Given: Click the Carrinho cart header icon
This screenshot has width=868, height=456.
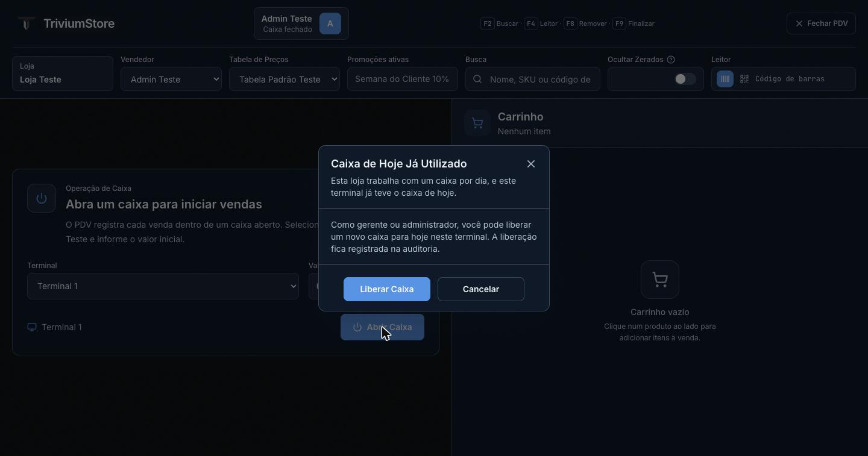Looking at the screenshot, I should click(x=477, y=123).
